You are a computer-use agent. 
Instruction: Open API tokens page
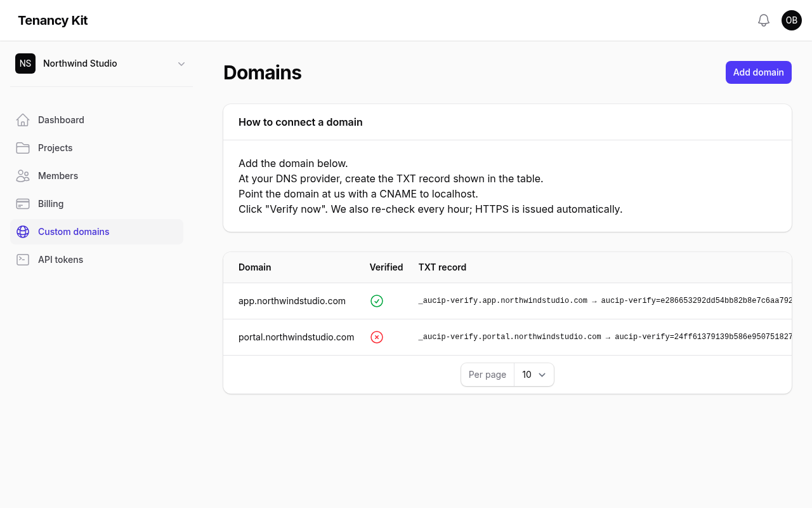(96, 260)
